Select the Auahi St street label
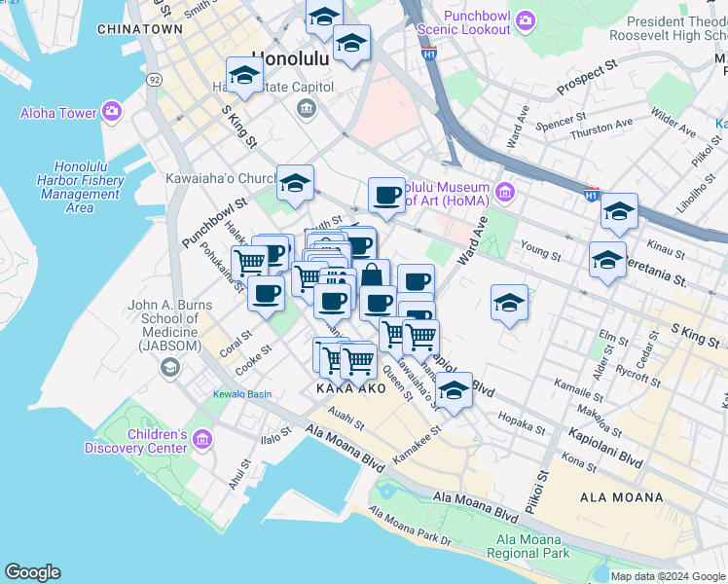Screen dimensions: 728x584 (x=346, y=419)
